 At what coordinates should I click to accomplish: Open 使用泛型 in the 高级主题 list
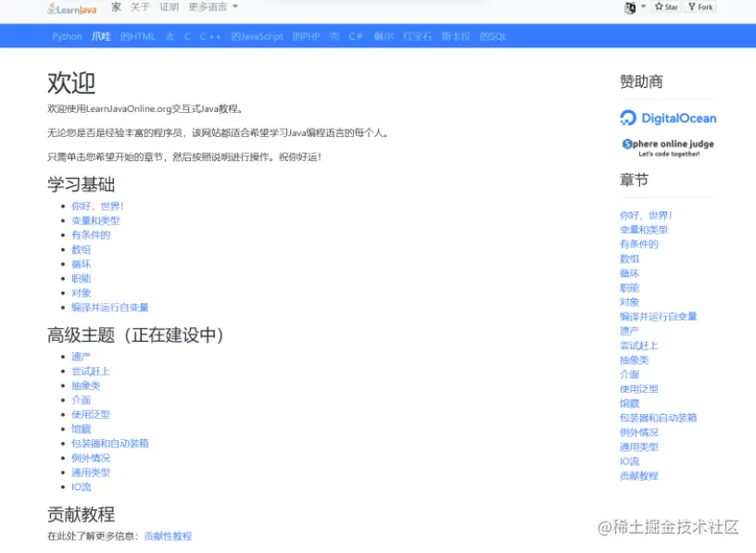coord(91,414)
